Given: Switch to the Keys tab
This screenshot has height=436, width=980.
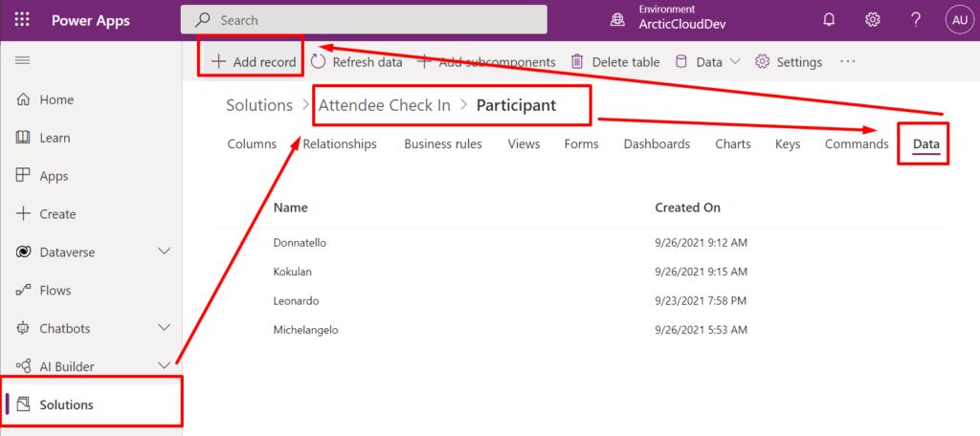Looking at the screenshot, I should point(788,144).
